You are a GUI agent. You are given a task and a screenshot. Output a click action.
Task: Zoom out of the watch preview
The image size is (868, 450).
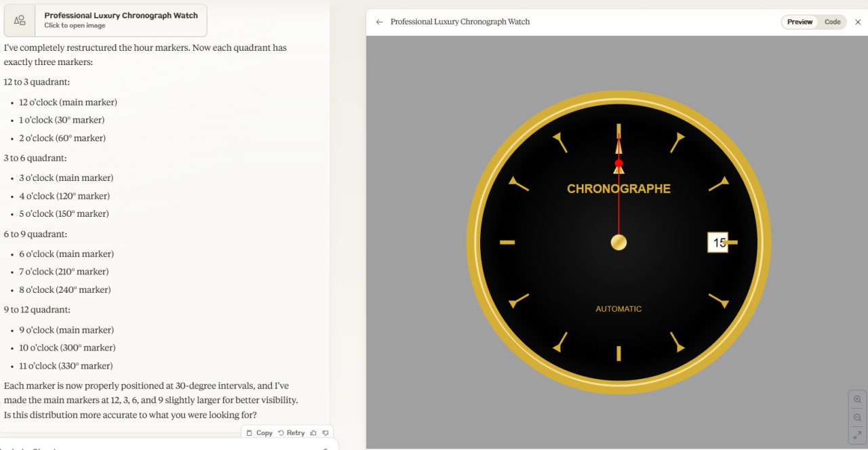[857, 417]
